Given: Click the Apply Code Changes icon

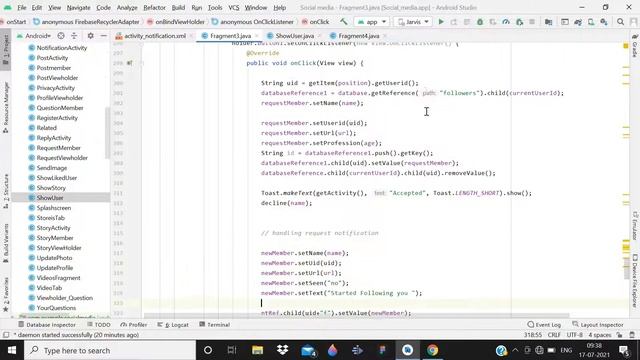Looking at the screenshot, I should (x=467, y=22).
